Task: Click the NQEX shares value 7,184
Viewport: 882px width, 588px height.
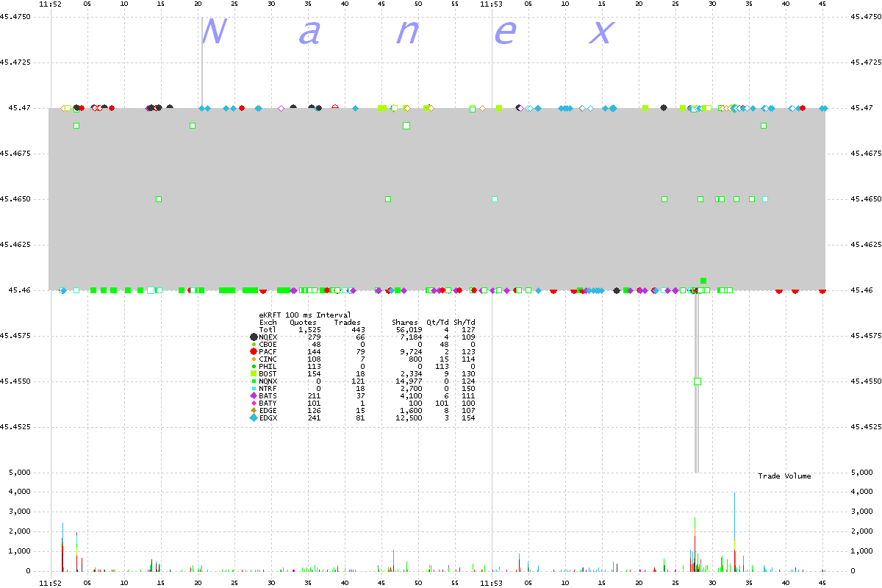Action: [412, 337]
